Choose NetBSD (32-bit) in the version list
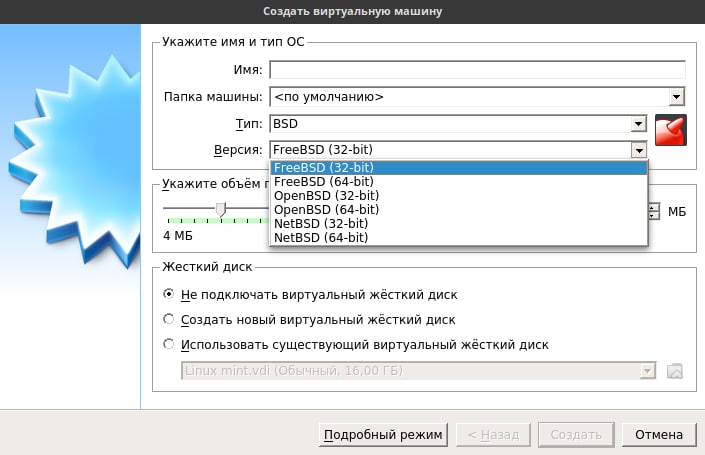This screenshot has width=705, height=455. [459, 223]
